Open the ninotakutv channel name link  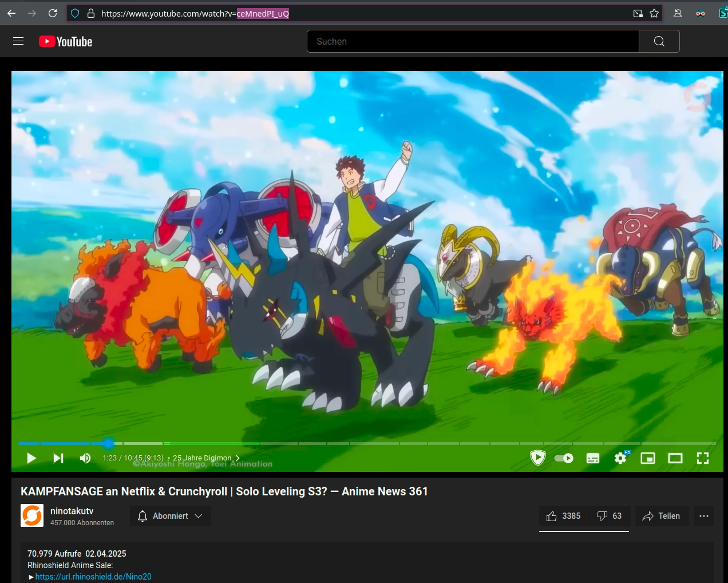[72, 511]
